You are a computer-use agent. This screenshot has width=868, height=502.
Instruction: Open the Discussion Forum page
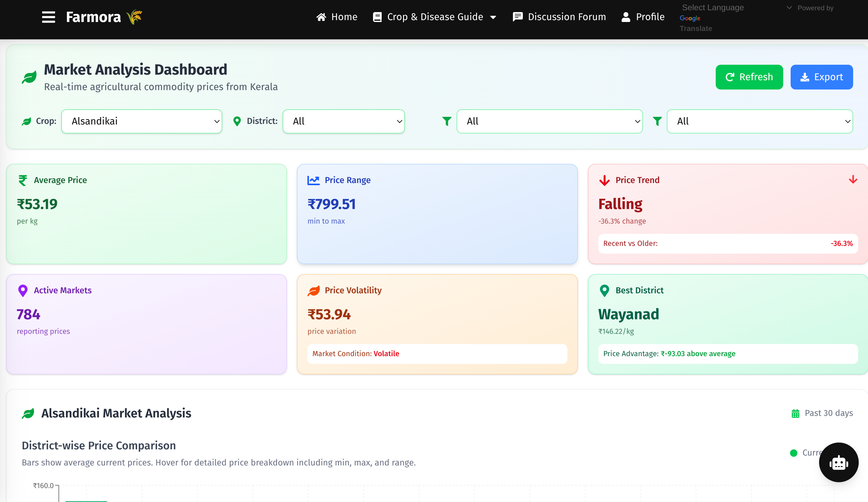pyautogui.click(x=559, y=17)
